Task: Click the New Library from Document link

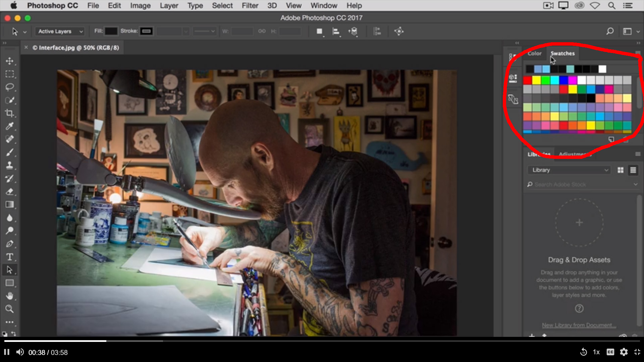Action: (579, 325)
